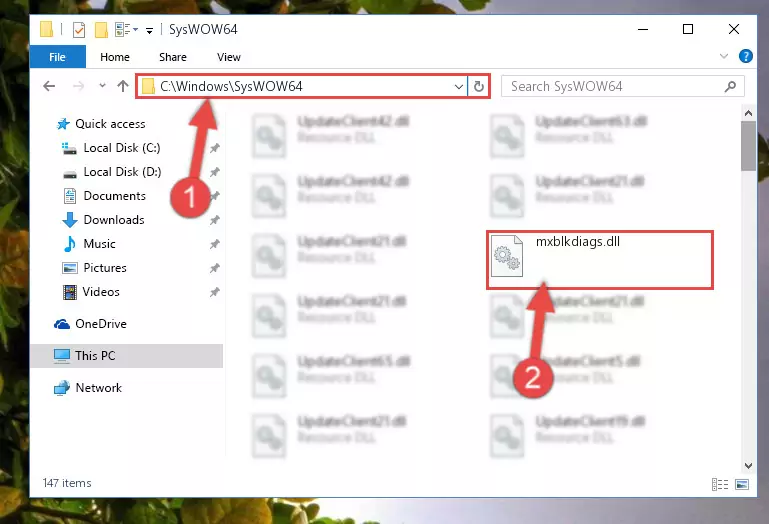Expand the ribbon with the chevron
The height and width of the screenshot is (524, 769).
tap(723, 56)
